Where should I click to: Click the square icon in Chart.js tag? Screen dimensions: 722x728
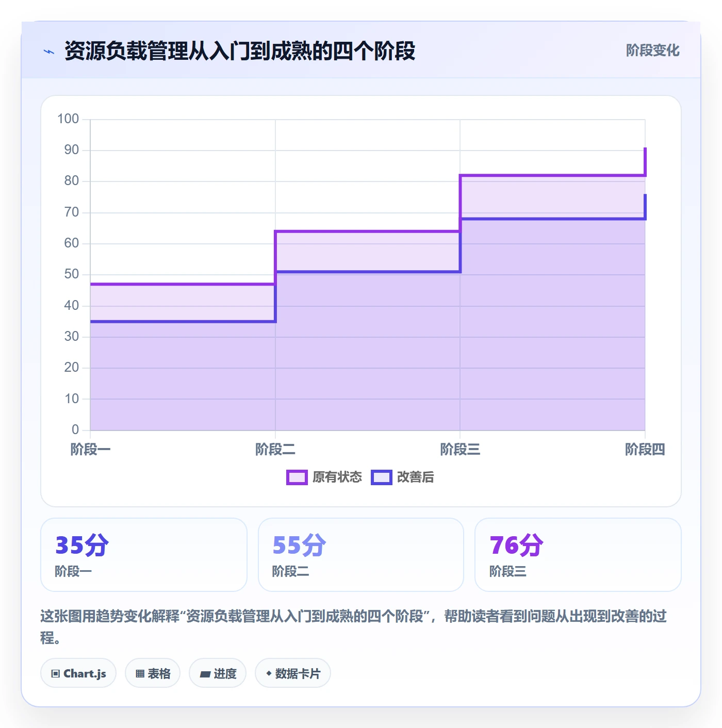pos(56,673)
